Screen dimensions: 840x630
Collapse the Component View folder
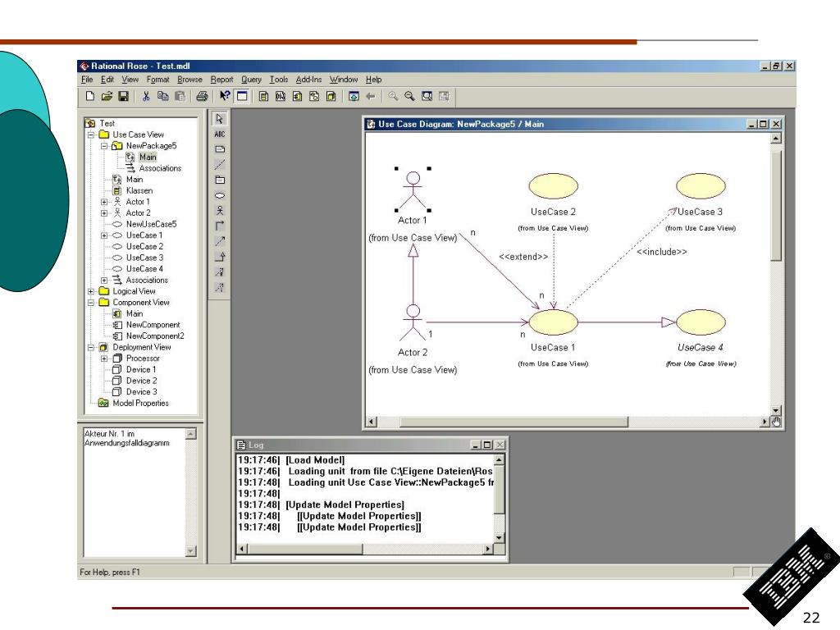pyautogui.click(x=91, y=303)
